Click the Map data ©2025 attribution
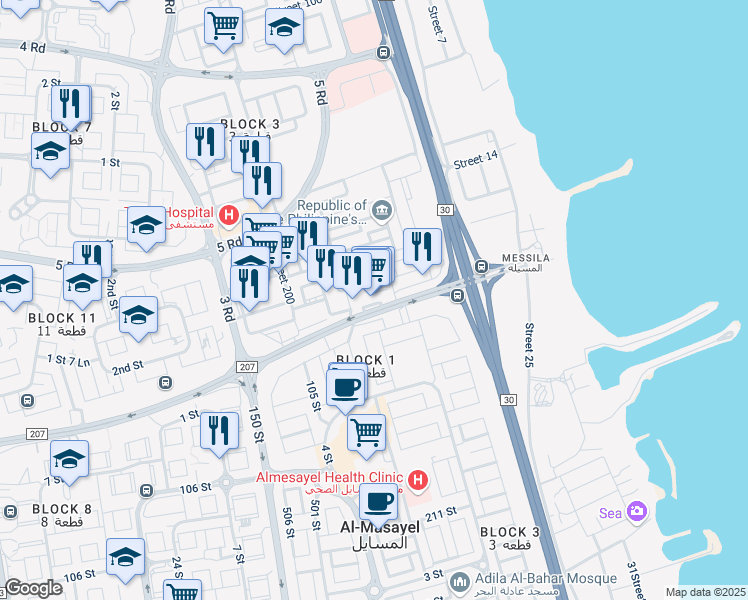The image size is (748, 600). [x=706, y=593]
